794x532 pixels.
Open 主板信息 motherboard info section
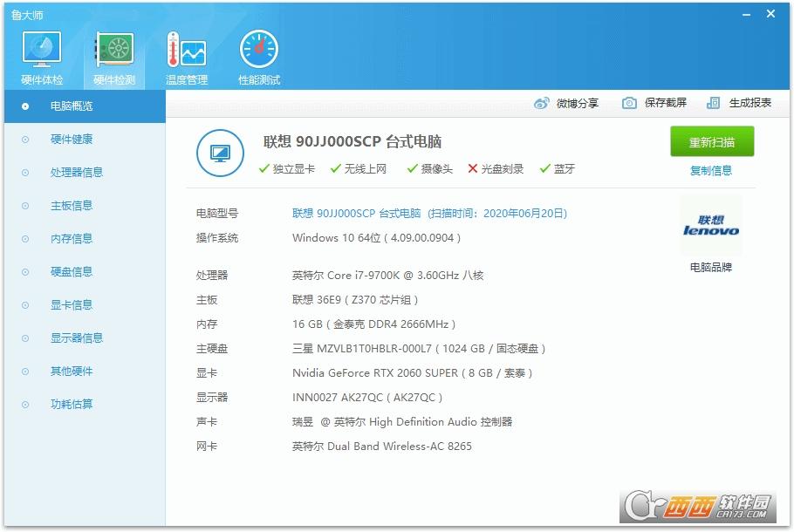tap(72, 206)
